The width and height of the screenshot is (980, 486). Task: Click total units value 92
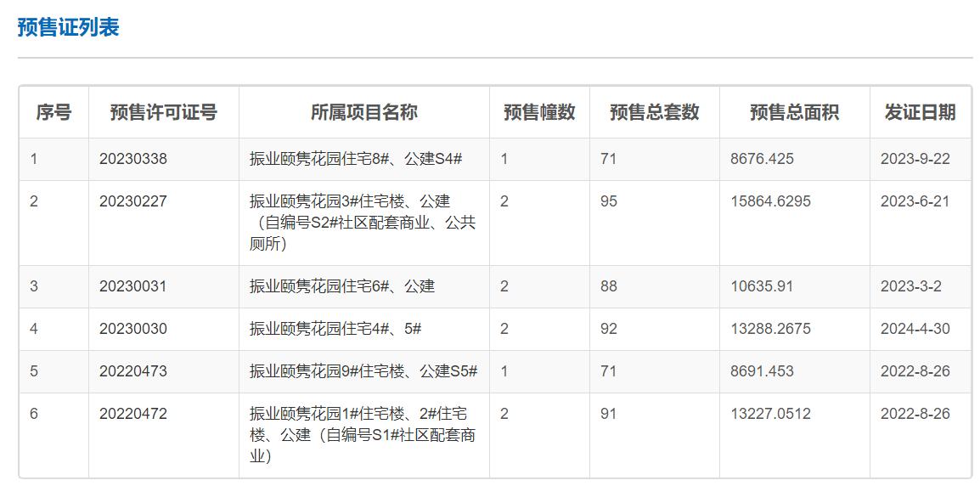(608, 329)
